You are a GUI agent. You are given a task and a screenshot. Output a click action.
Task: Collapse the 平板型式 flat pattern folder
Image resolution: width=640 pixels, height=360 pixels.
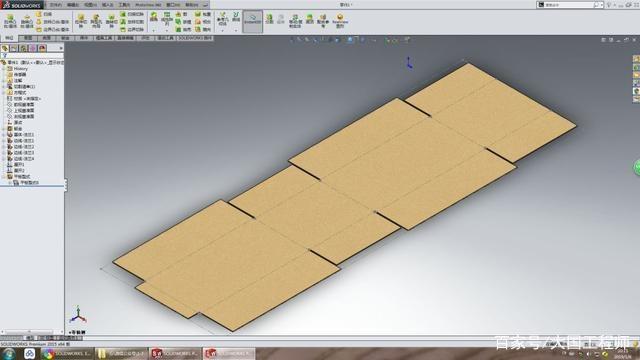click(4, 176)
